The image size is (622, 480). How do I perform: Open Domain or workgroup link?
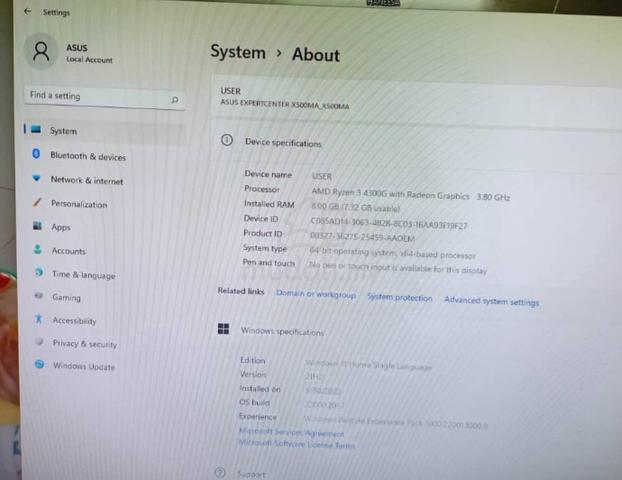click(316, 294)
